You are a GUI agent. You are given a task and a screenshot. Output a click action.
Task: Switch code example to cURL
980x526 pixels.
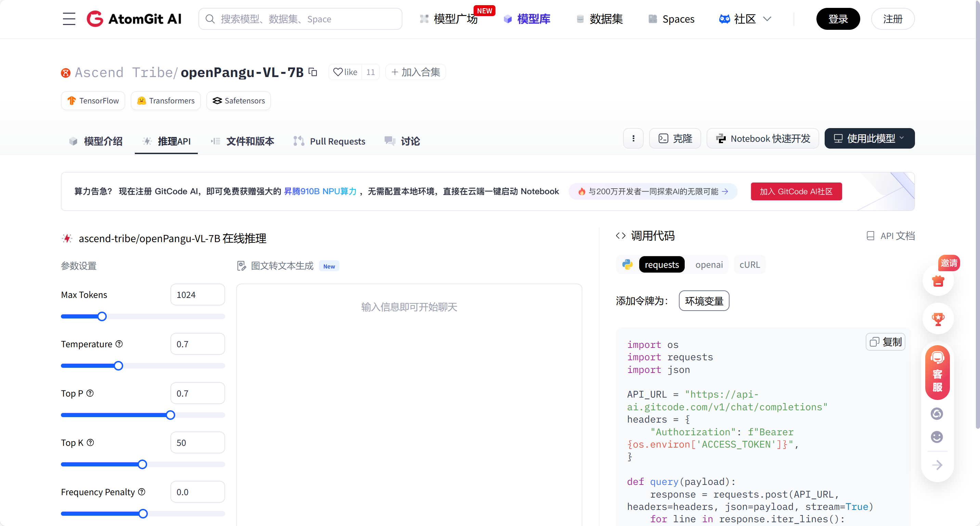click(749, 264)
